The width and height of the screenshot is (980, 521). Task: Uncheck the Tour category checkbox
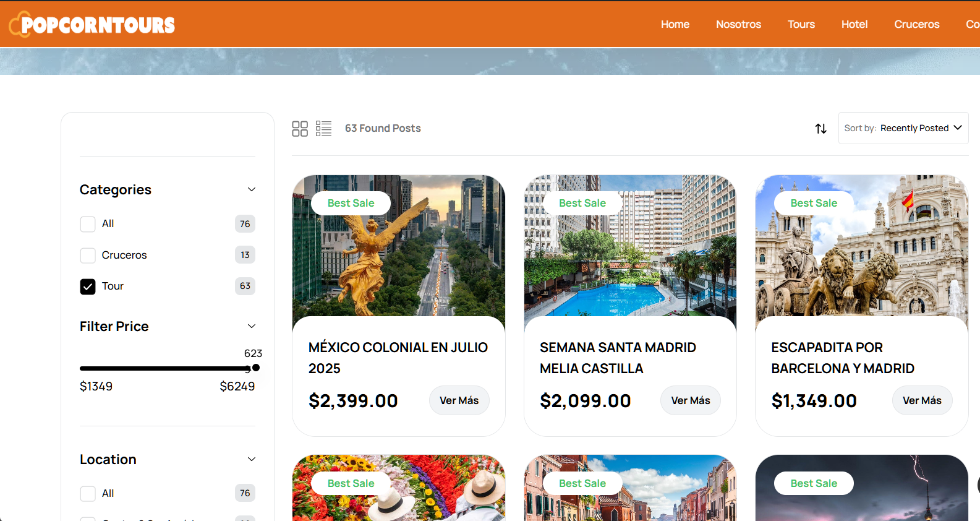[x=88, y=286]
